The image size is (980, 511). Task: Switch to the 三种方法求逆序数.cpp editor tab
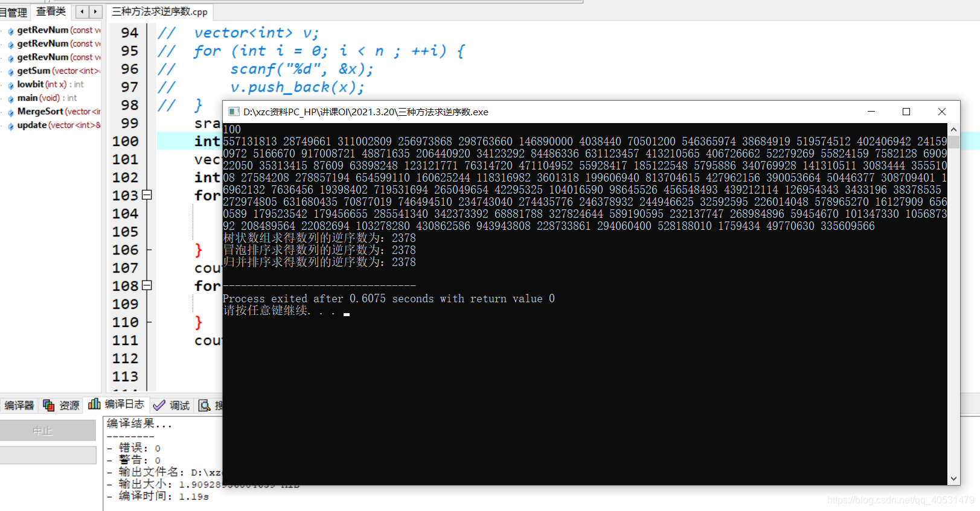(159, 12)
